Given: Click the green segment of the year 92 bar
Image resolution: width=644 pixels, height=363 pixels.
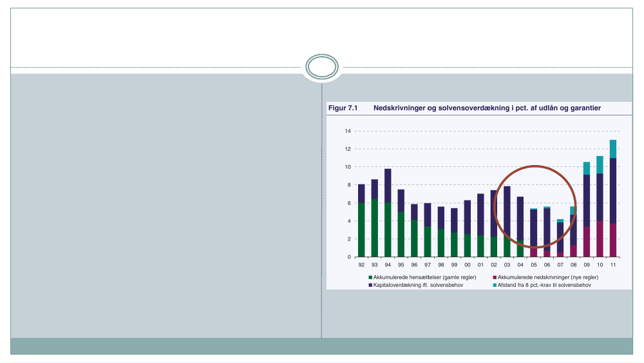Looking at the screenshot, I should click(361, 230).
